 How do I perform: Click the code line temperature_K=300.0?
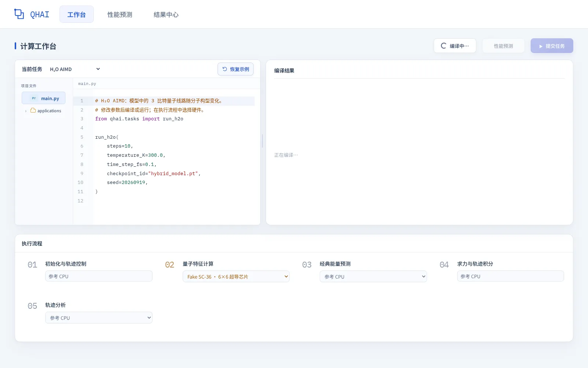136,155
